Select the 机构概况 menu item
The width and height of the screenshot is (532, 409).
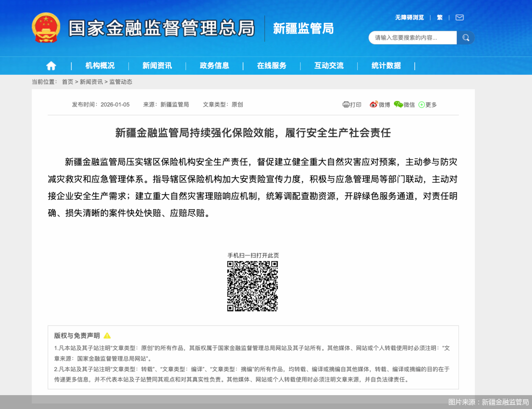100,66
